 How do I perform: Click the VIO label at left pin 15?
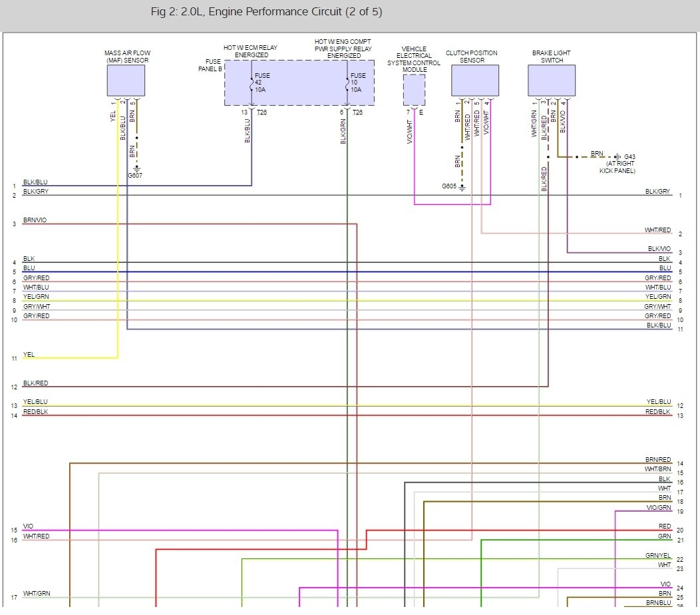[28, 526]
